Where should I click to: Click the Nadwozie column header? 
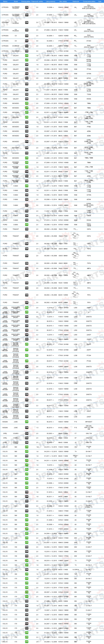tap(76, 1)
